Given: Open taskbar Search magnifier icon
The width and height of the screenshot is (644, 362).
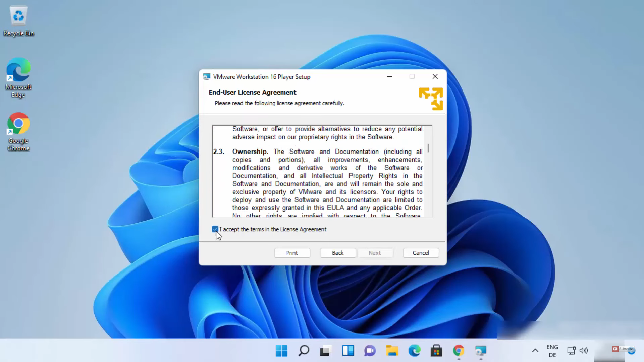Looking at the screenshot, I should [x=304, y=351].
